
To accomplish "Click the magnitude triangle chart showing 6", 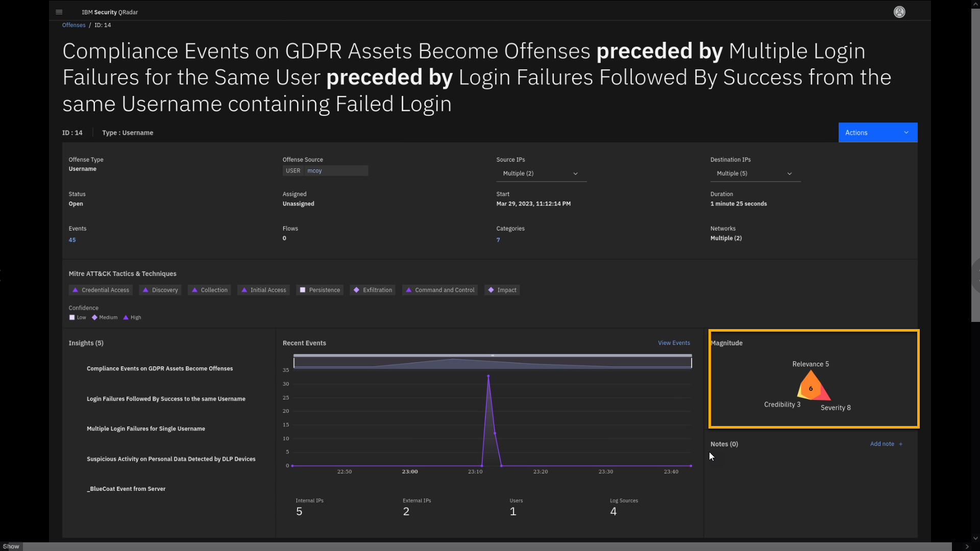I will click(811, 388).
